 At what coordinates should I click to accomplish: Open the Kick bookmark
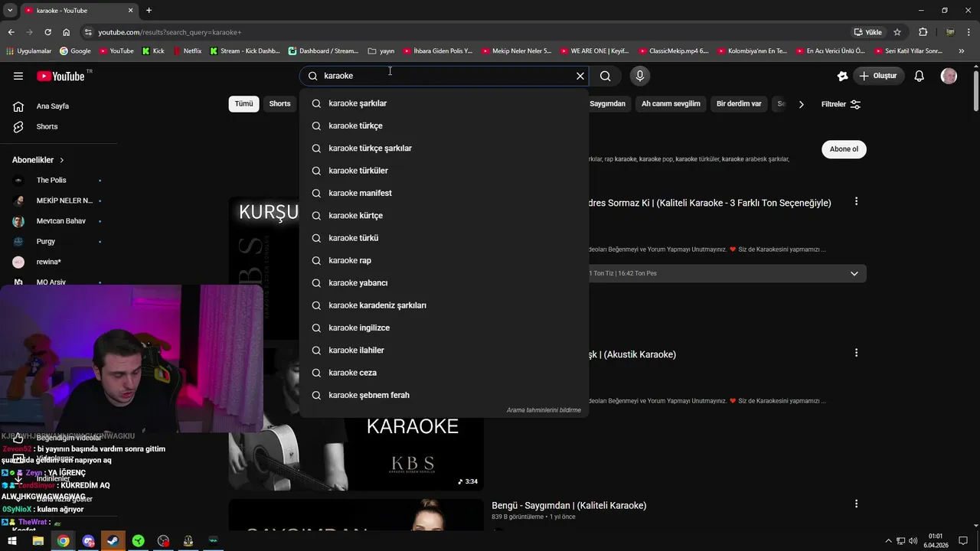[x=153, y=51]
